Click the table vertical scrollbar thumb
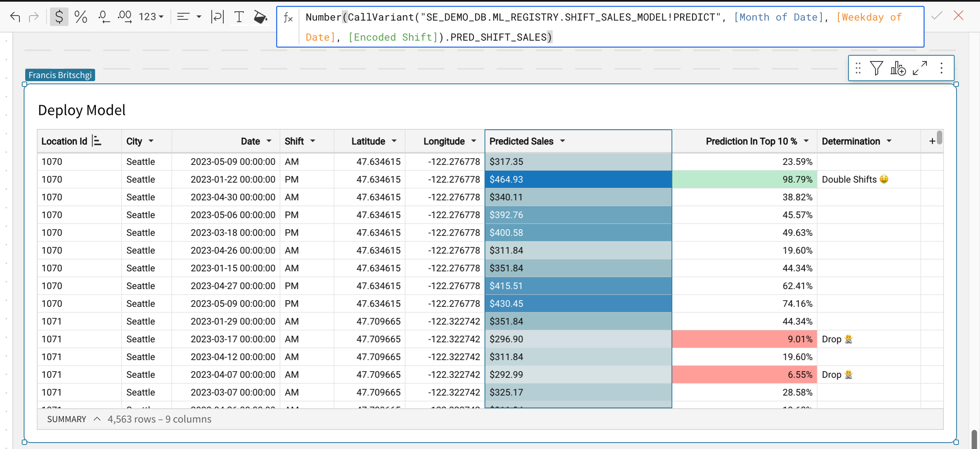The image size is (980, 449). click(x=939, y=137)
